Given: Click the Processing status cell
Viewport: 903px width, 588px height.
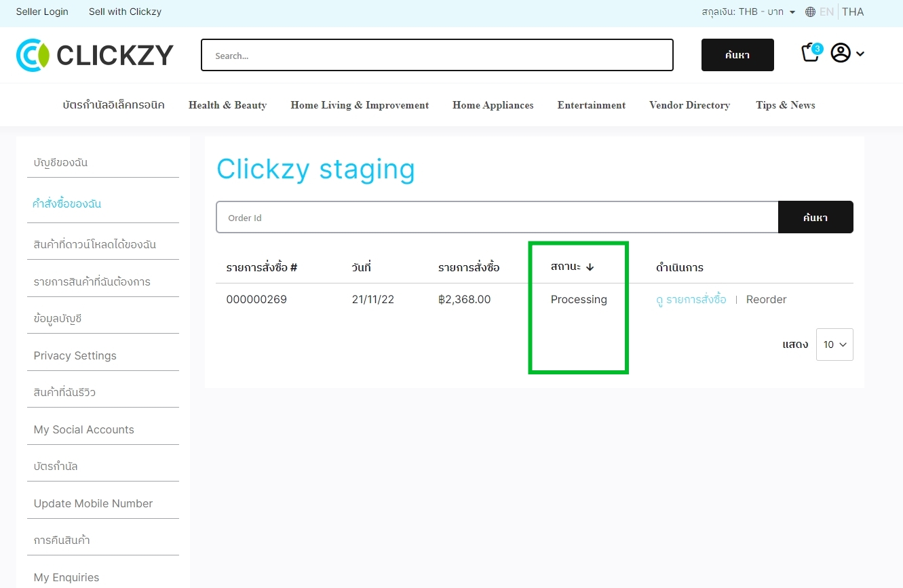Looking at the screenshot, I should click(x=579, y=299).
